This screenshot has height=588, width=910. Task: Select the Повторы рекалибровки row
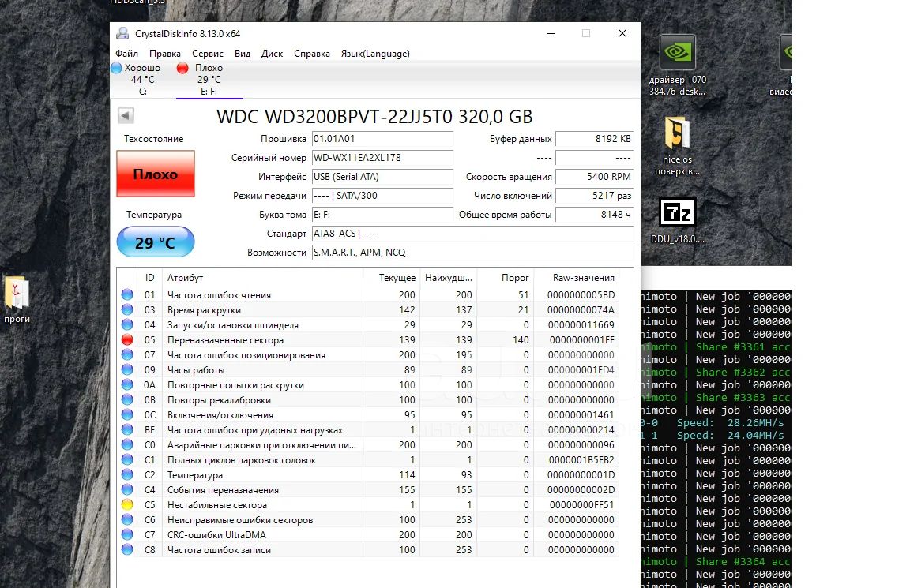coord(368,400)
